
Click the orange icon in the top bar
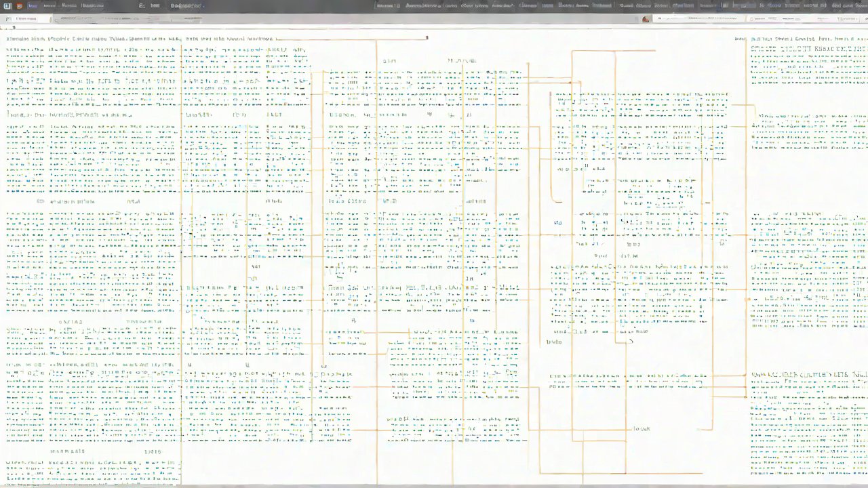click(x=20, y=5)
